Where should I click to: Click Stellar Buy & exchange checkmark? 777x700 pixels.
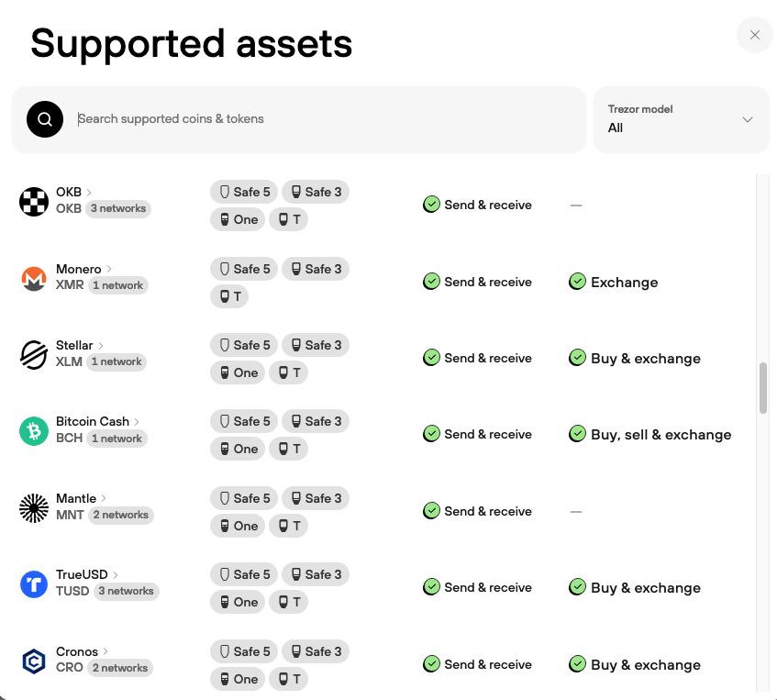577,358
